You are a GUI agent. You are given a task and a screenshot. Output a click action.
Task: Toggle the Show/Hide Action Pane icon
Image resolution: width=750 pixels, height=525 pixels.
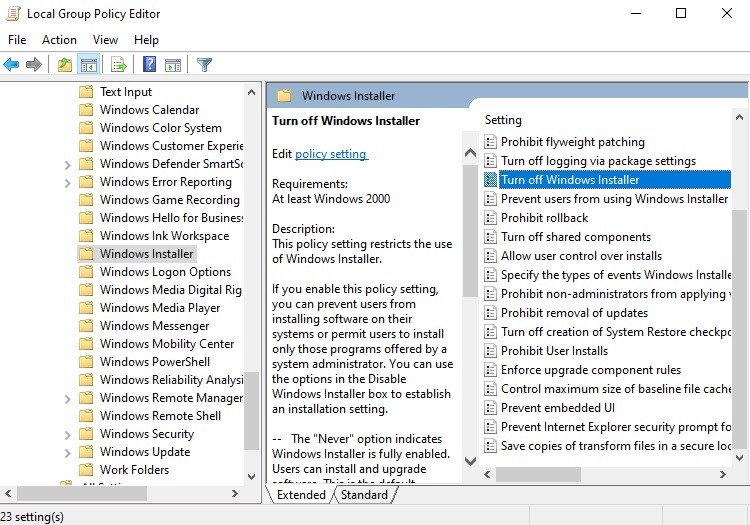point(172,65)
